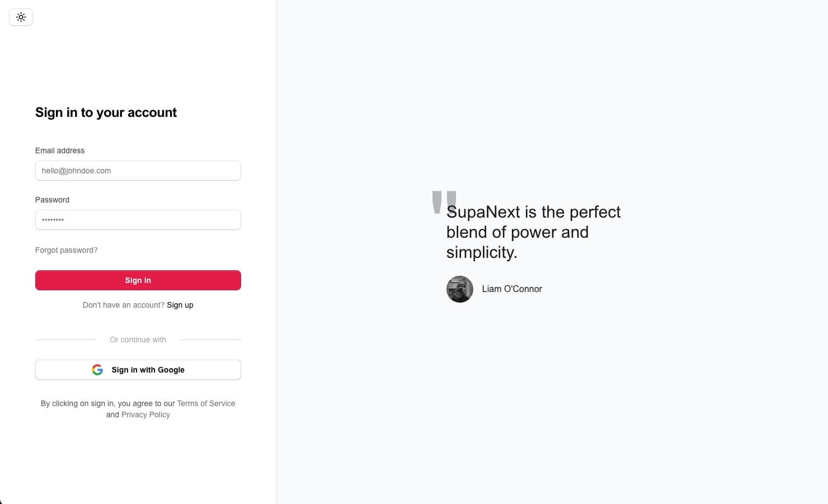The image size is (828, 504).
Task: Click the Or continue with divider text
Action: point(138,340)
